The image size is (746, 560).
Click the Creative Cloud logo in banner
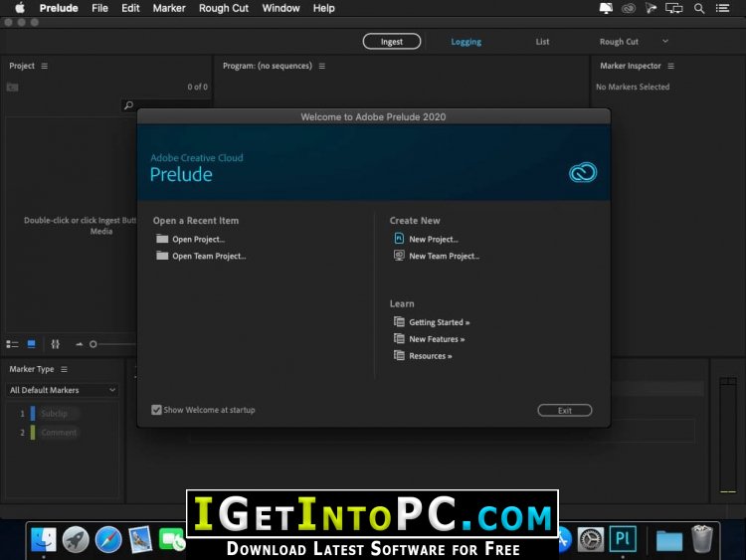pos(583,172)
